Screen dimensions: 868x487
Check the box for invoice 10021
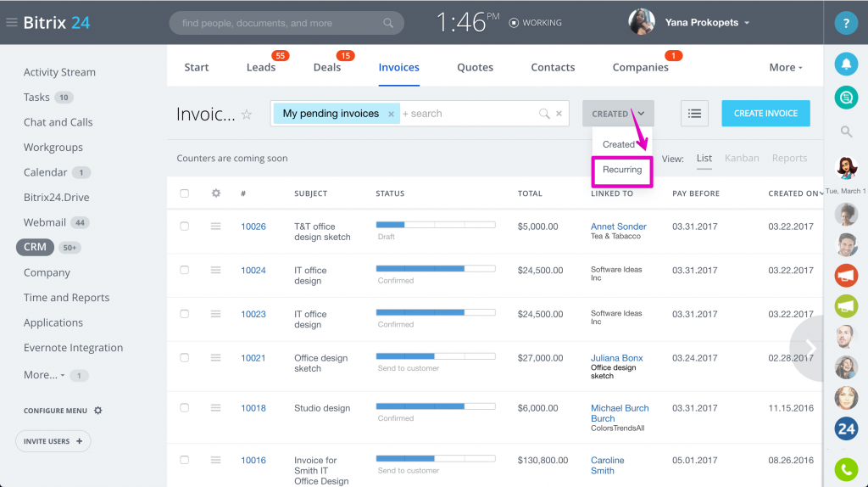pos(184,357)
